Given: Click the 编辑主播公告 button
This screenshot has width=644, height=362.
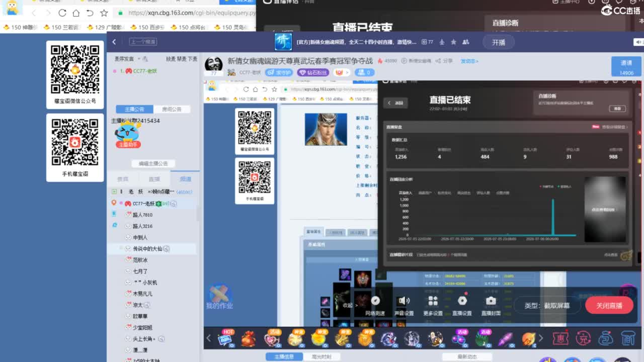Looking at the screenshot, I should (x=153, y=163).
